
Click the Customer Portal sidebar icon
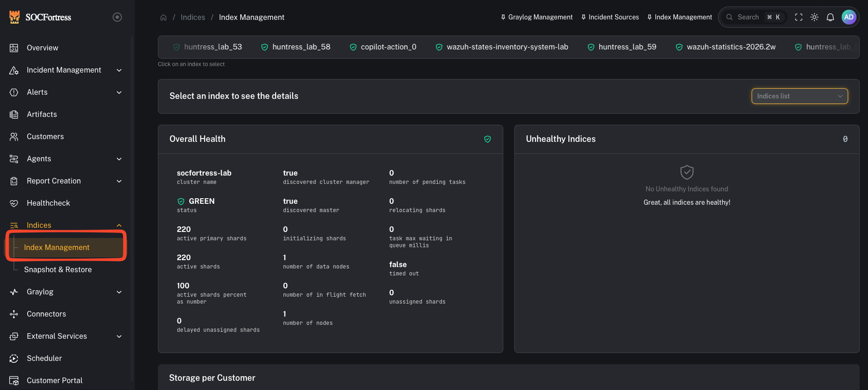click(14, 380)
